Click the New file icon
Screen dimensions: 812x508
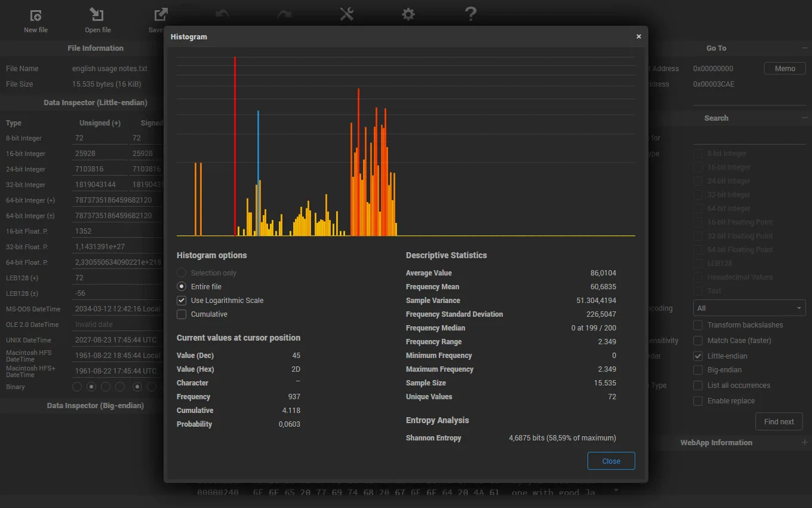point(36,16)
